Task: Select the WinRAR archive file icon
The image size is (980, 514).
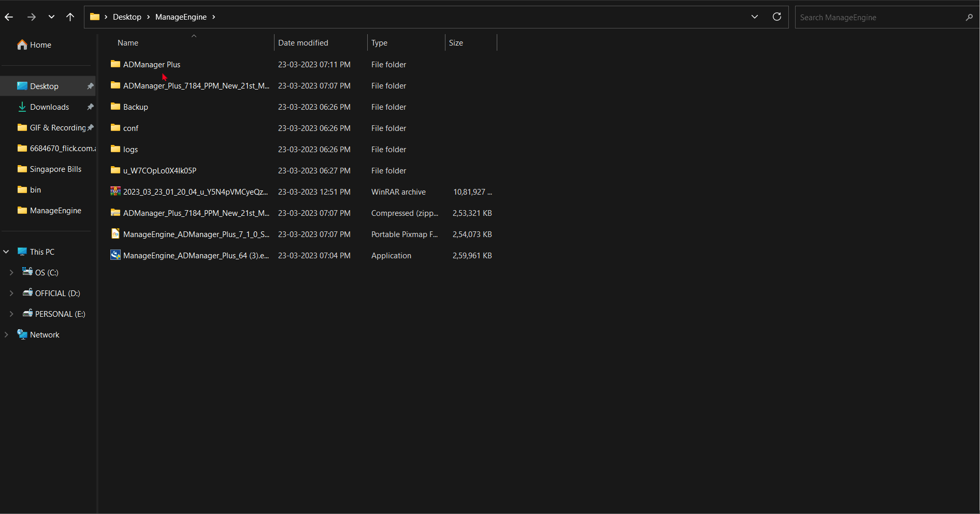Action: click(x=116, y=192)
